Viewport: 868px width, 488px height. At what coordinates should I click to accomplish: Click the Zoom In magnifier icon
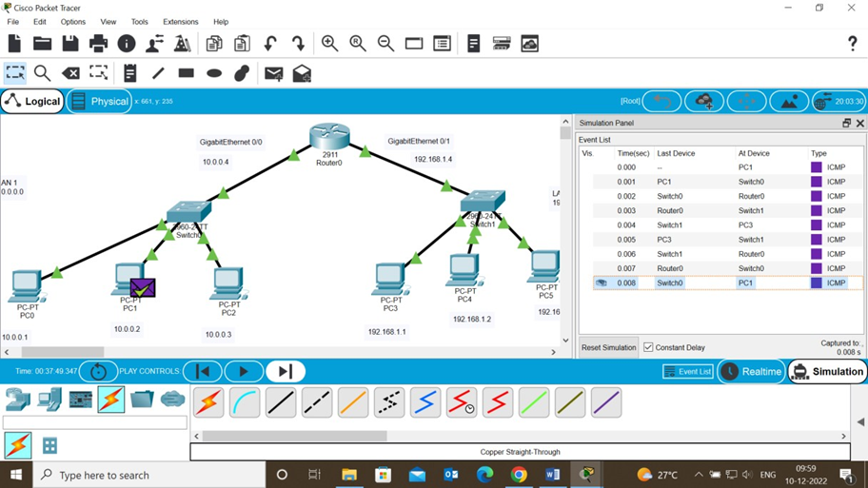[329, 44]
